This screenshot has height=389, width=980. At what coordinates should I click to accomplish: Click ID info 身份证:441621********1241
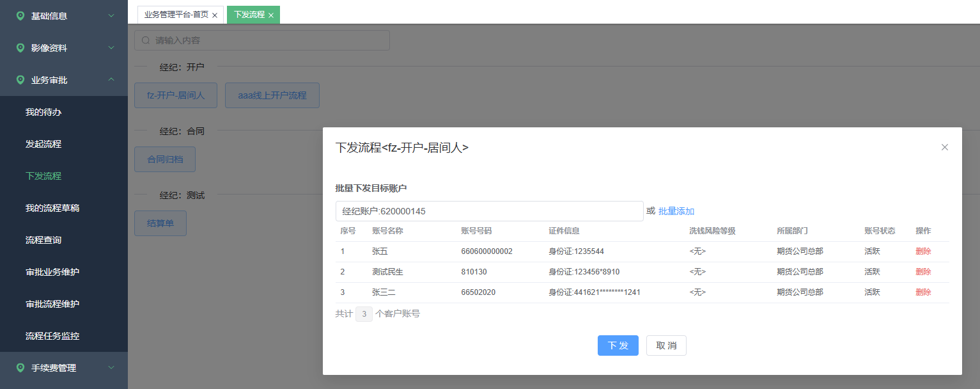point(595,292)
